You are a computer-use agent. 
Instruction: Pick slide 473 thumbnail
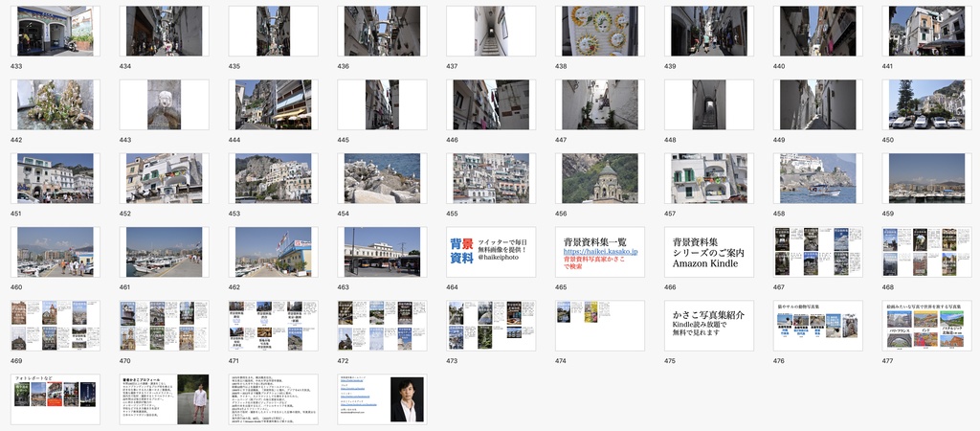tap(491, 326)
